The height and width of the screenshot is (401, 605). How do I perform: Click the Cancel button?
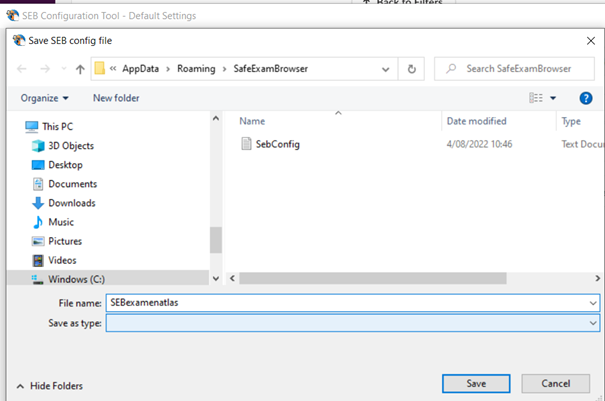[x=555, y=384]
